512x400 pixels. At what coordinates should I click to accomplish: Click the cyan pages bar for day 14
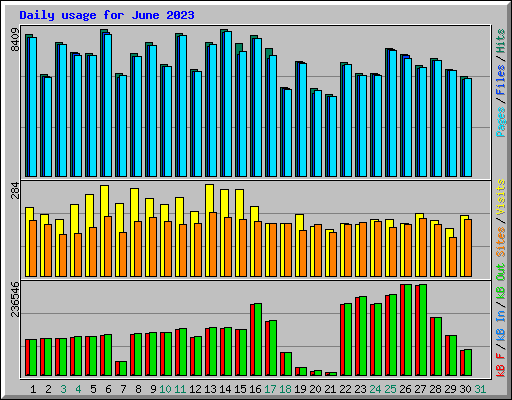coord(228,104)
